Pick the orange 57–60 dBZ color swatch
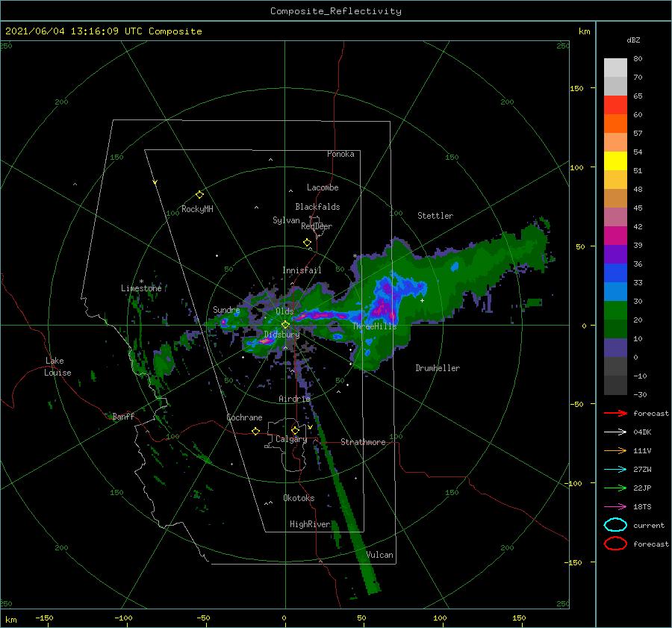The height and width of the screenshot is (628, 672). (615, 124)
